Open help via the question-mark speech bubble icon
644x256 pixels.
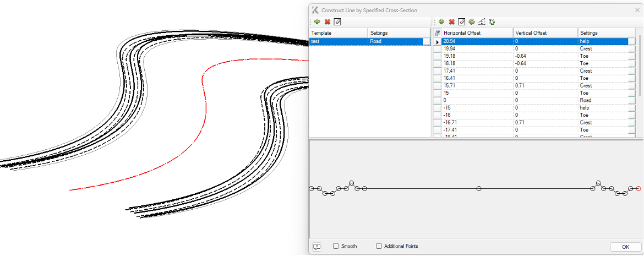(x=316, y=247)
